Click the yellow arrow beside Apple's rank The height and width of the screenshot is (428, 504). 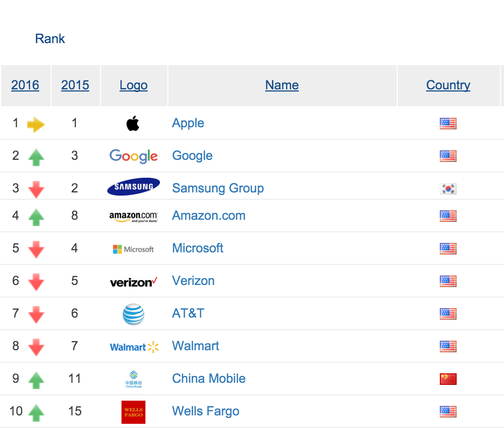point(36,125)
